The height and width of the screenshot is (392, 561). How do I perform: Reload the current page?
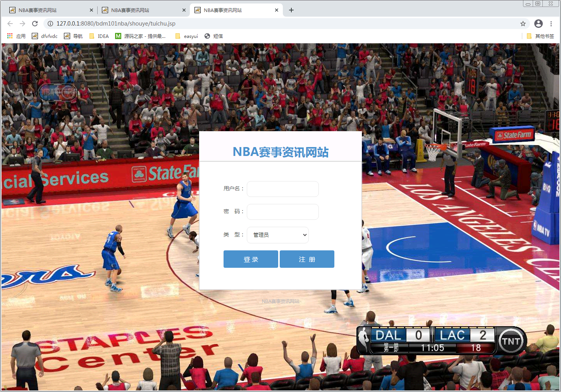click(x=35, y=24)
